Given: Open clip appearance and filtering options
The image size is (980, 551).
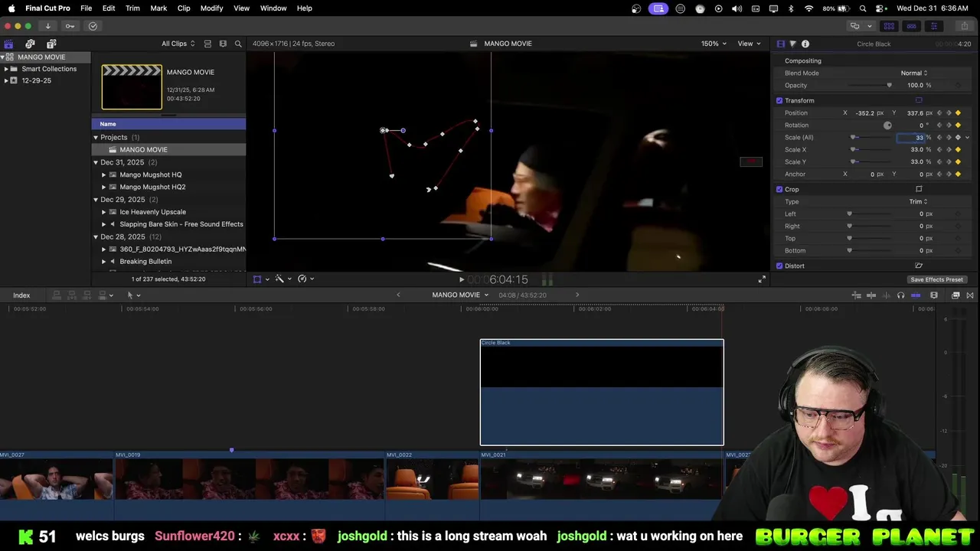Looking at the screenshot, I should (223, 44).
